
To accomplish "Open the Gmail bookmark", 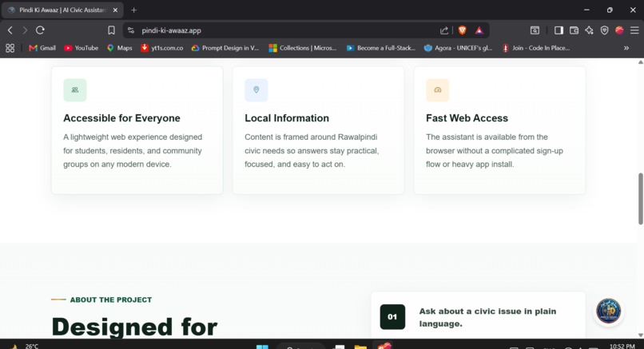I will pos(42,48).
